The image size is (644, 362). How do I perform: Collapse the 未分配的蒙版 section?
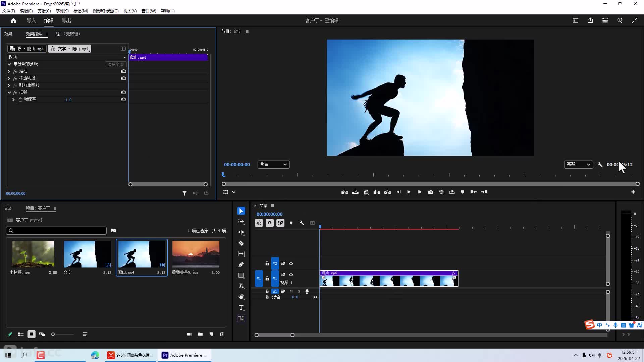click(9, 64)
